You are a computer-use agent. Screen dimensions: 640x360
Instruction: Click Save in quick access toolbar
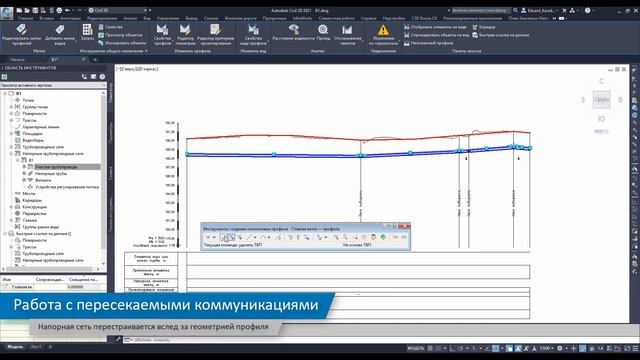[x=35, y=10]
